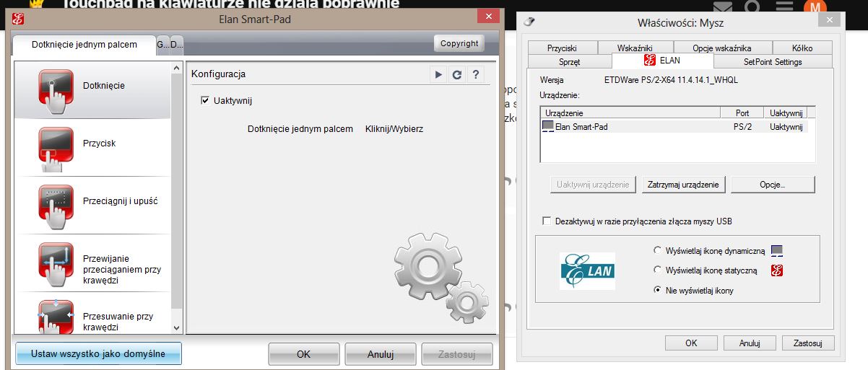Viewport: 868px width, 370px height.
Task: Open the truncated G... tab
Action: tap(162, 45)
